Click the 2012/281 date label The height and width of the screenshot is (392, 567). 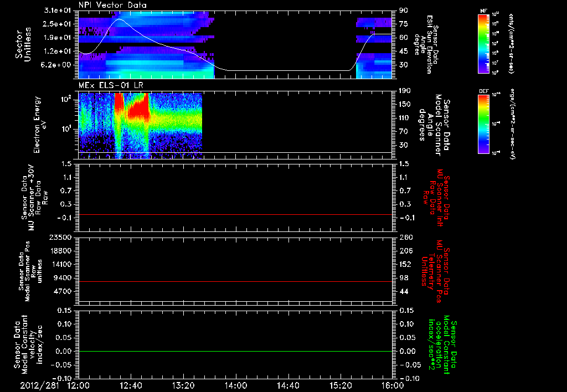tap(39, 385)
